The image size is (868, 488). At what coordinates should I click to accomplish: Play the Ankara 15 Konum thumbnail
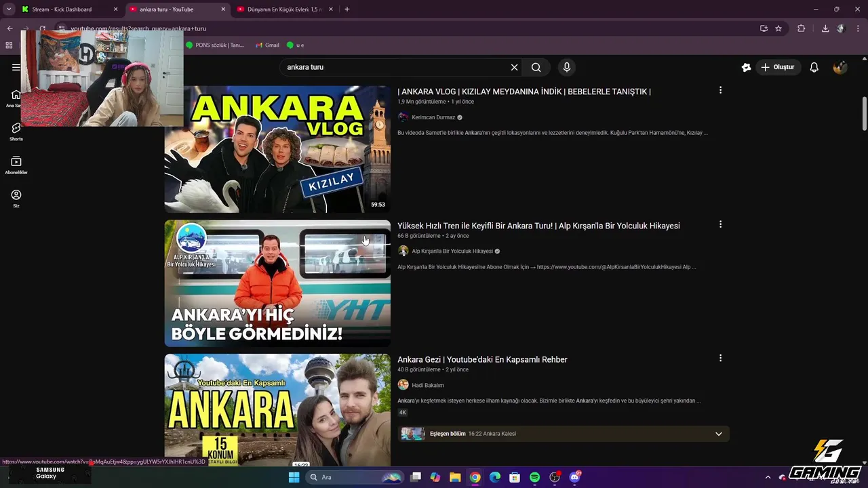pyautogui.click(x=277, y=410)
